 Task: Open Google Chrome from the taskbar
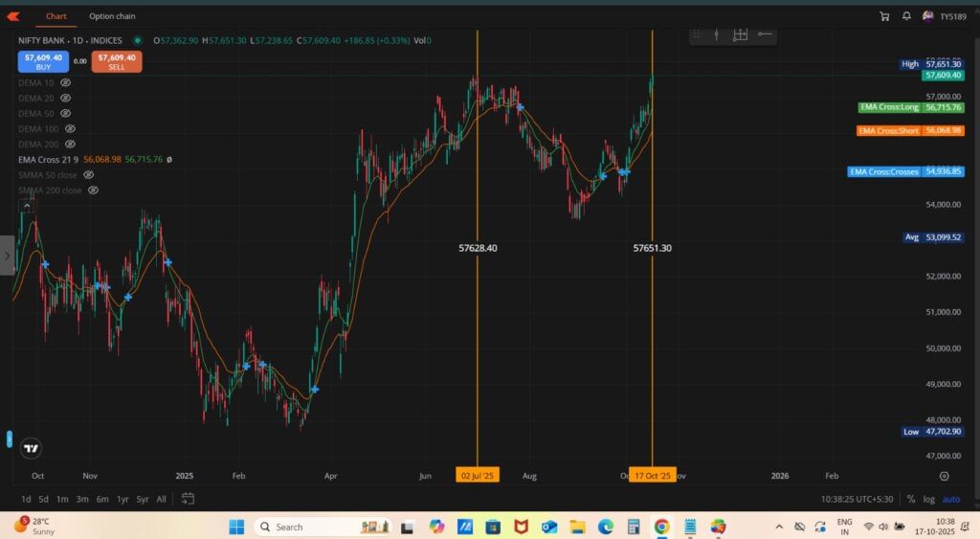tap(661, 527)
